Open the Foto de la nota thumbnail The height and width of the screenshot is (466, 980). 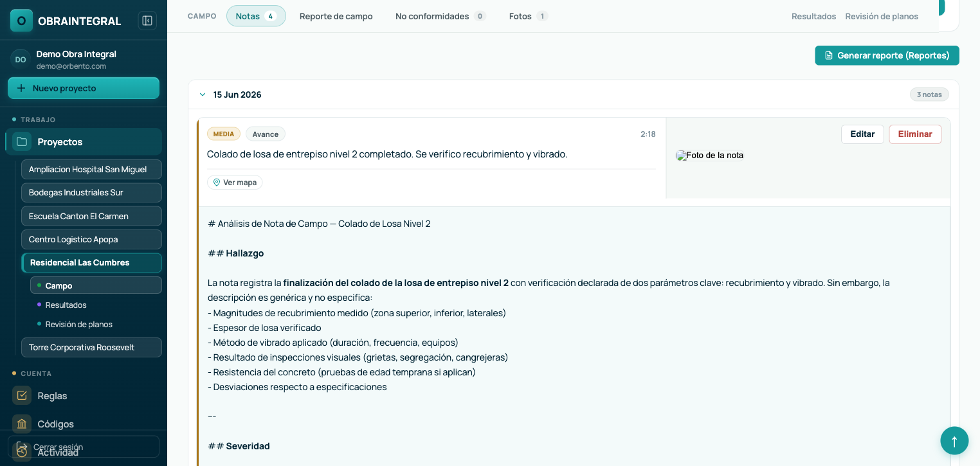tap(710, 155)
